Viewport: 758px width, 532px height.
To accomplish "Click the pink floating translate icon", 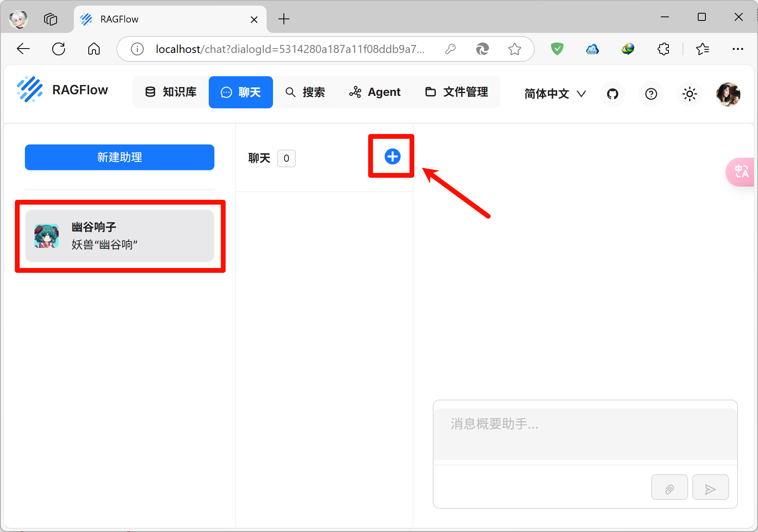I will click(741, 172).
